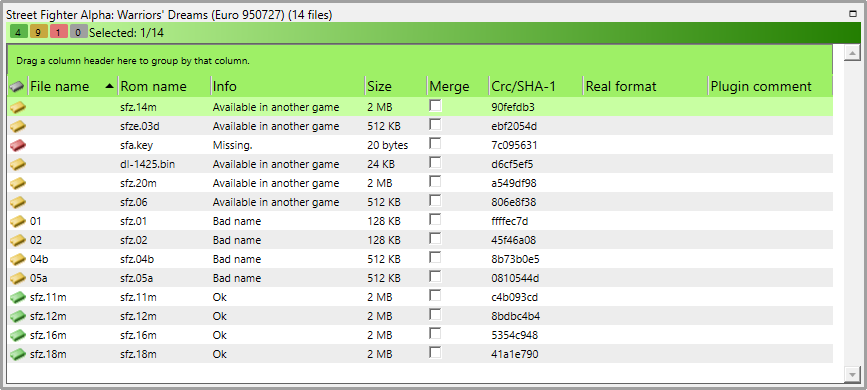Sort by Crc/SHA-1 column header
Image resolution: width=867 pixels, height=390 pixels.
[535, 86]
